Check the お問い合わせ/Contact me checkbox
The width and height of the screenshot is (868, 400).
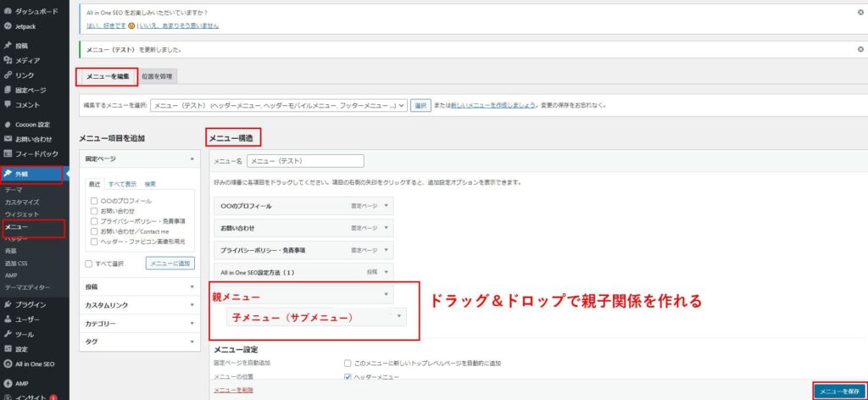[95, 231]
